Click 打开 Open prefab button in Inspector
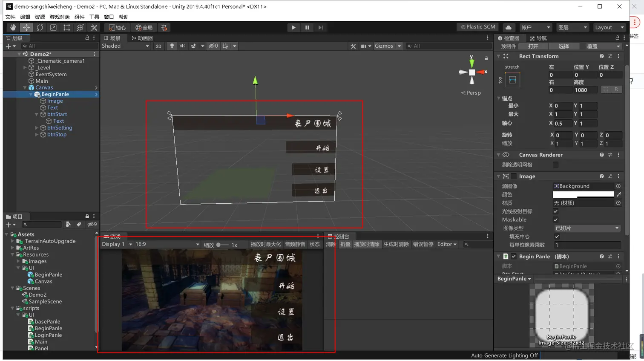The image size is (644, 361). click(533, 46)
